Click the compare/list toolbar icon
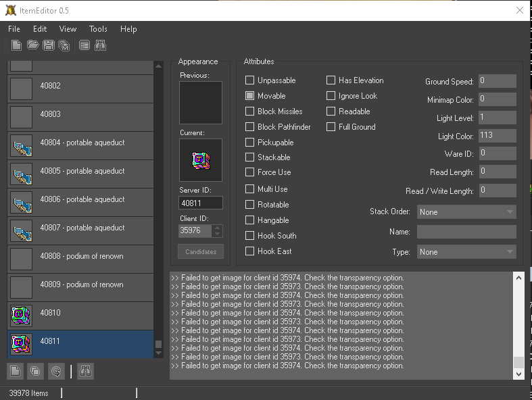 coord(84,45)
